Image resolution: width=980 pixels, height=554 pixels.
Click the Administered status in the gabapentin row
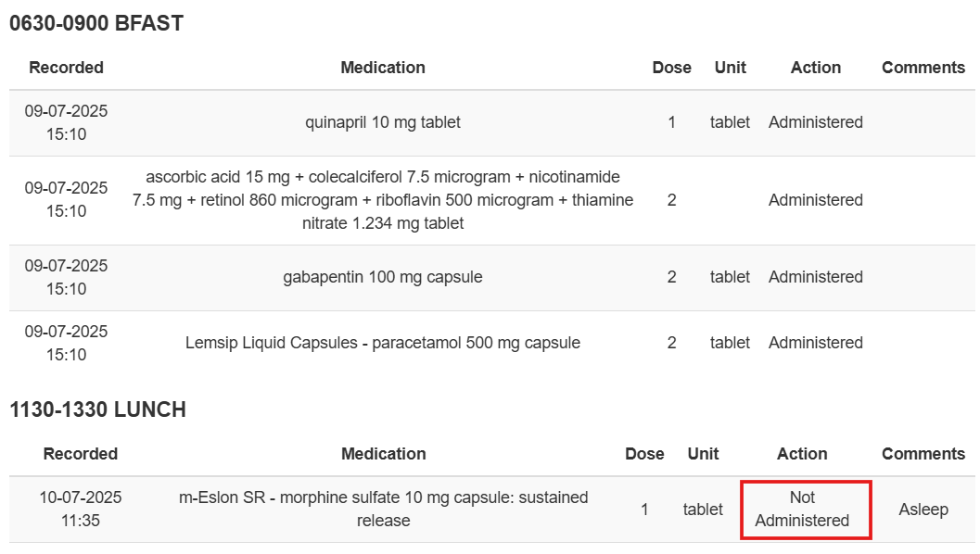[816, 277]
